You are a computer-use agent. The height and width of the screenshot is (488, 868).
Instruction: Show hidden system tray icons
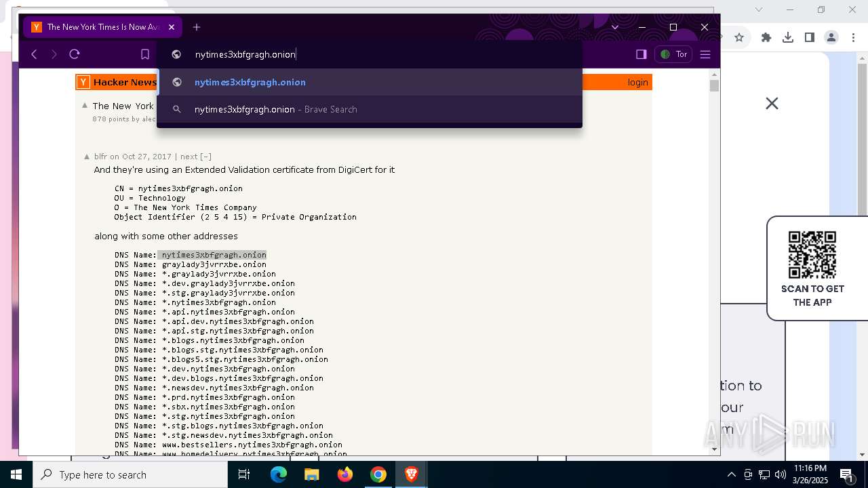(x=731, y=474)
